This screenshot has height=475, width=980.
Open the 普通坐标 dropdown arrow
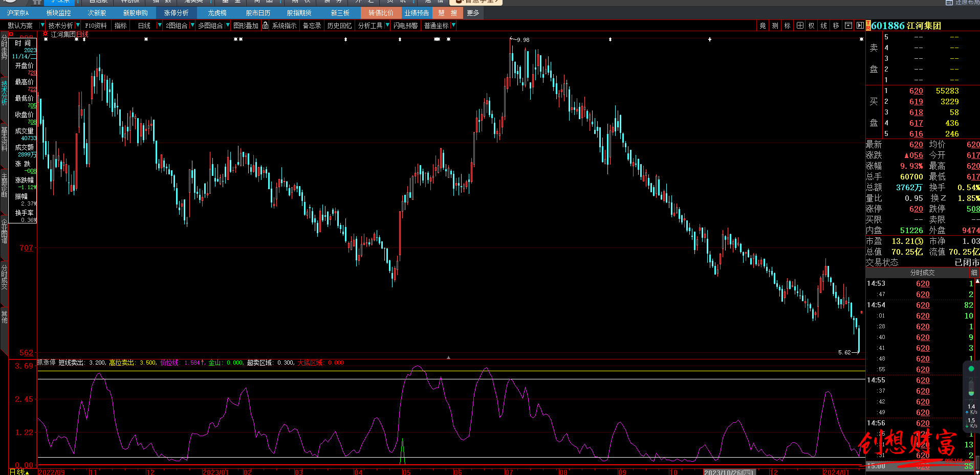click(x=453, y=25)
